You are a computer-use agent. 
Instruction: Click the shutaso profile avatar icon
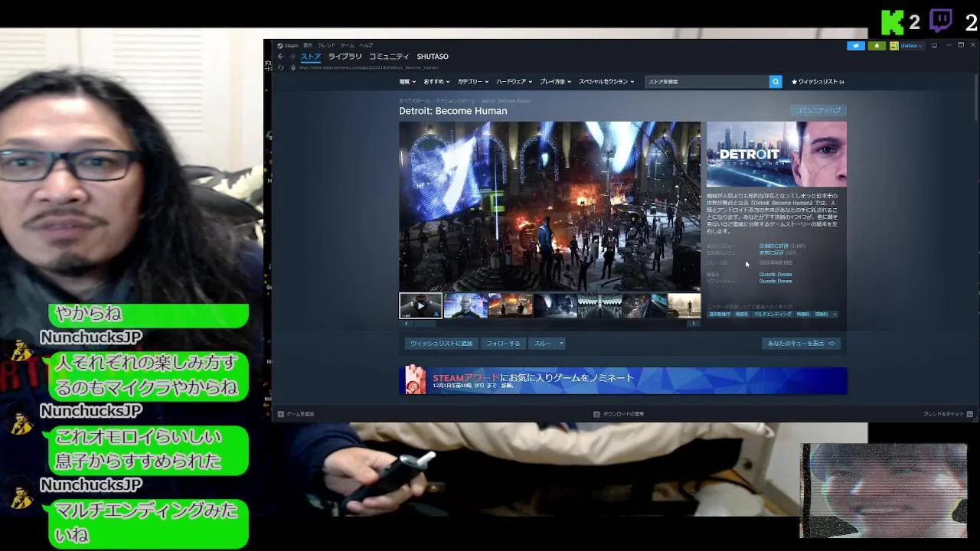click(x=893, y=45)
